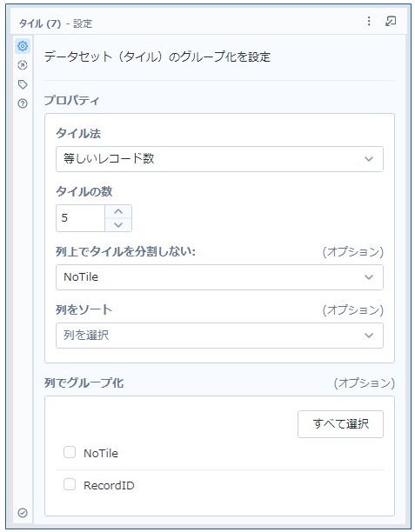Click the pop-out window icon in header
415x532 pixels.
point(391,21)
